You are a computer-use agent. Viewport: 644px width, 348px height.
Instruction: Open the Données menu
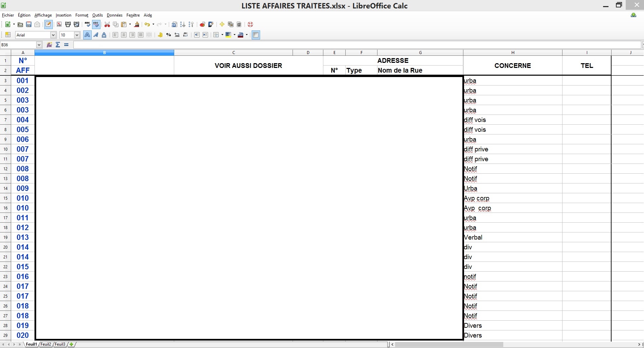114,15
